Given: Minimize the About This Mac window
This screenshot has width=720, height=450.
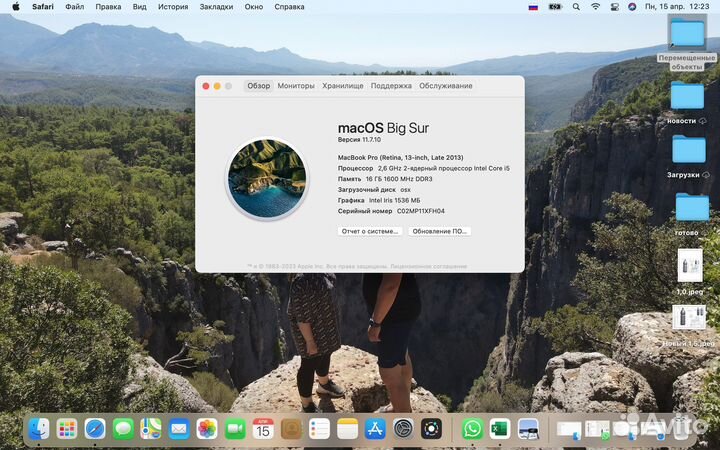Looking at the screenshot, I should point(217,86).
